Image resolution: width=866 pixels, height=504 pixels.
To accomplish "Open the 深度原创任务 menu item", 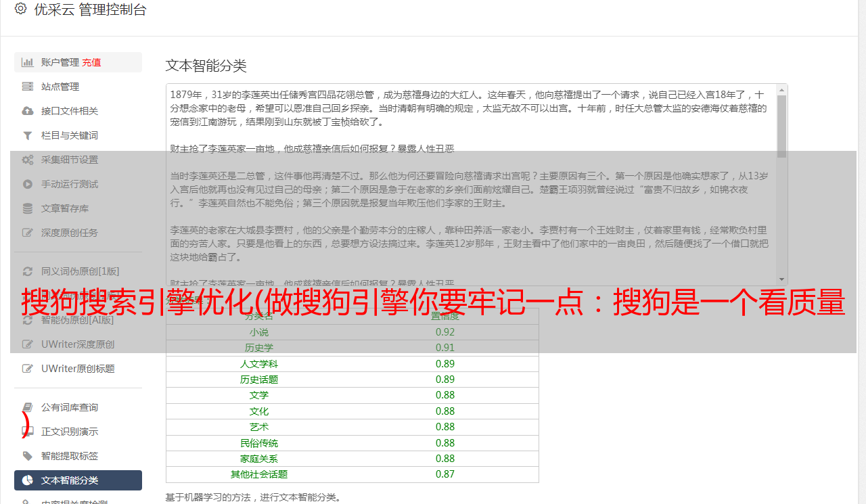I will click(70, 233).
